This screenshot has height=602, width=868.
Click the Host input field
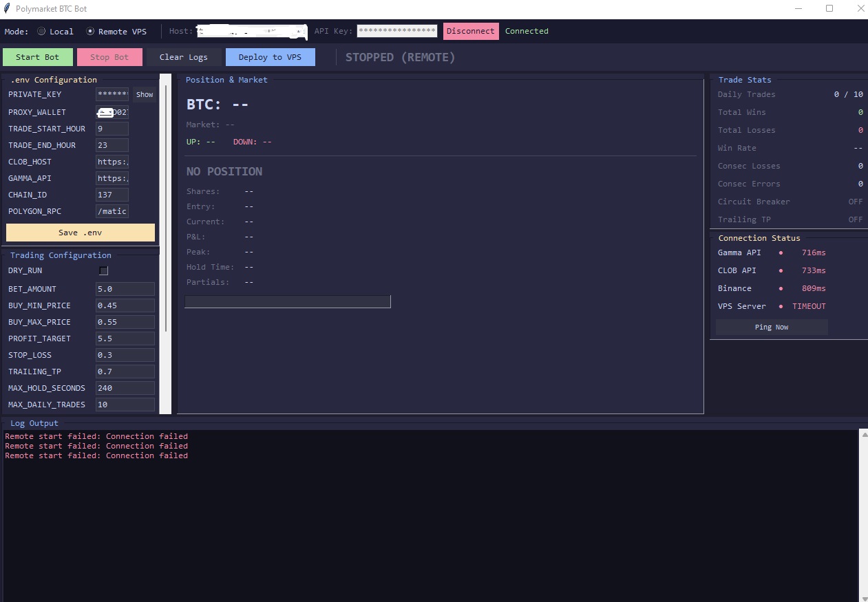(x=252, y=32)
